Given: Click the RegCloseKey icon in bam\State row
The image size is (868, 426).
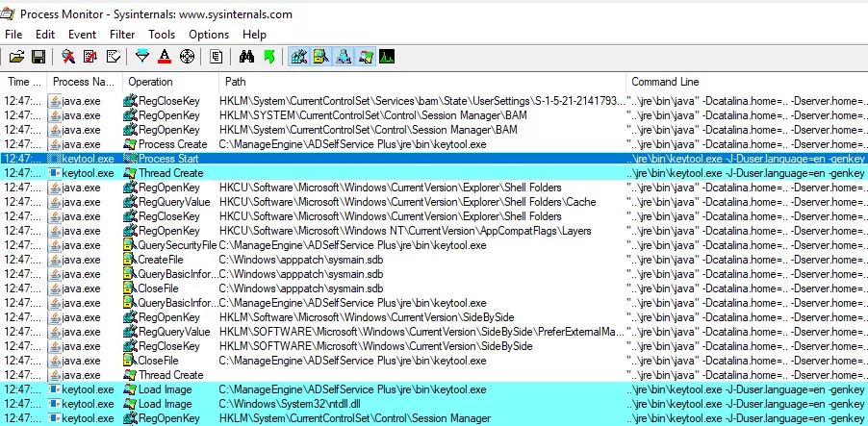Looking at the screenshot, I should [x=130, y=101].
